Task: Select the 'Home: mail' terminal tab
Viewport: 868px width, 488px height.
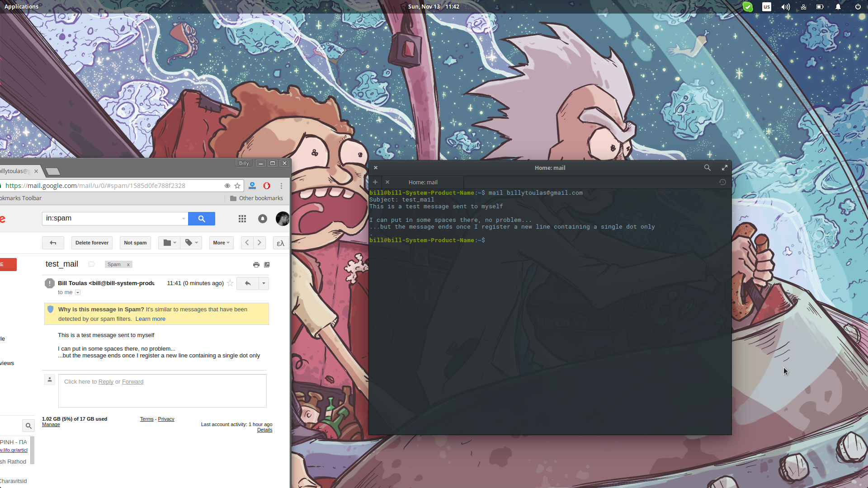Action: tap(423, 182)
